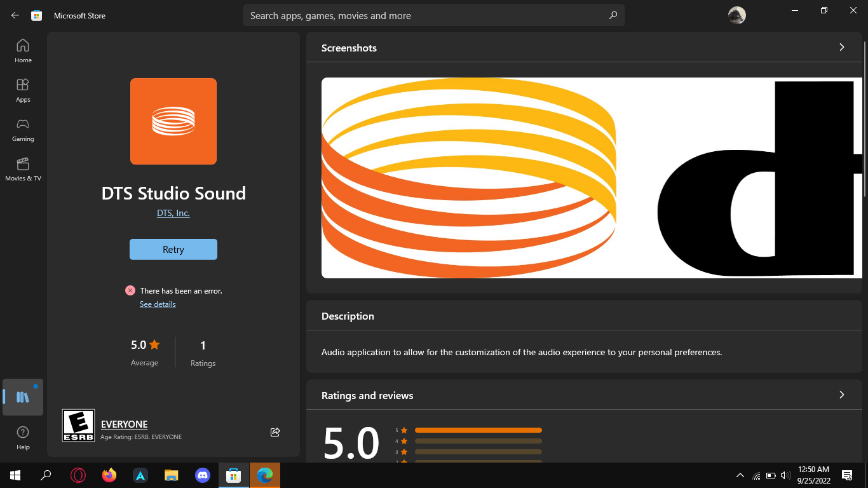Open the taskbar clock and date
868x488 pixels.
point(814,475)
